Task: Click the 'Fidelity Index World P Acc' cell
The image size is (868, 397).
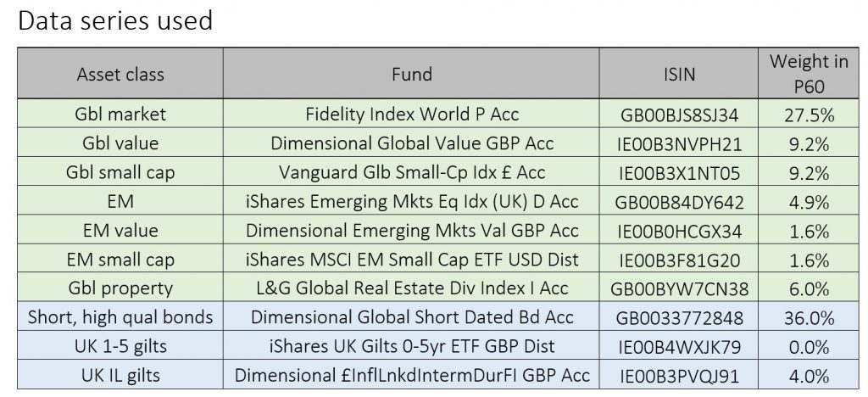Action: click(411, 114)
